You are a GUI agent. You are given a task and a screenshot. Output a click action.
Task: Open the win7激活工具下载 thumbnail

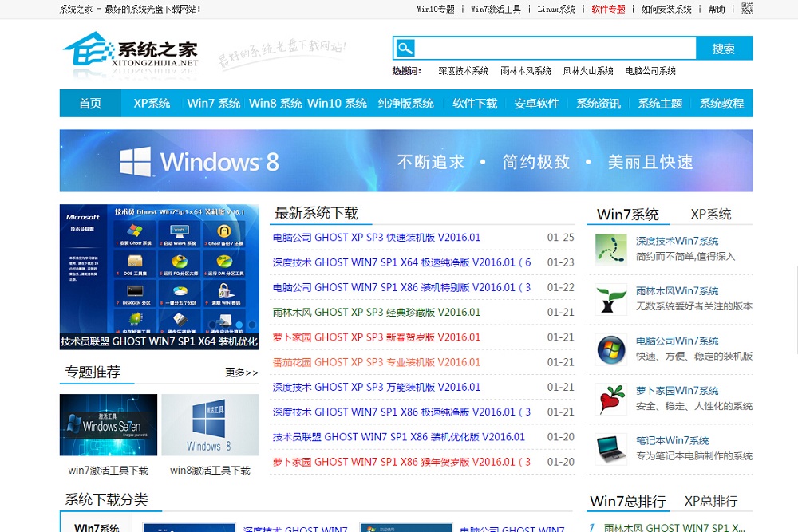pos(109,424)
